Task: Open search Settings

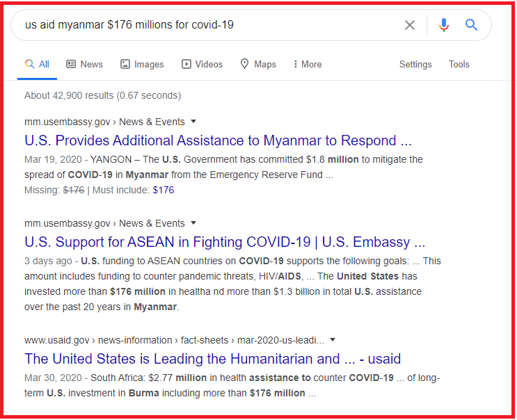Action: click(x=415, y=64)
